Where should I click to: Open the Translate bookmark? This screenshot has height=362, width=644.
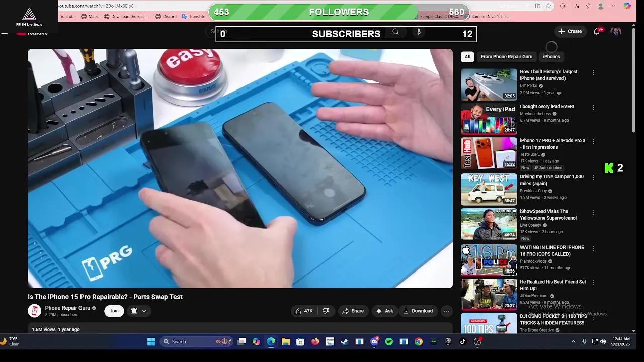tap(193, 16)
